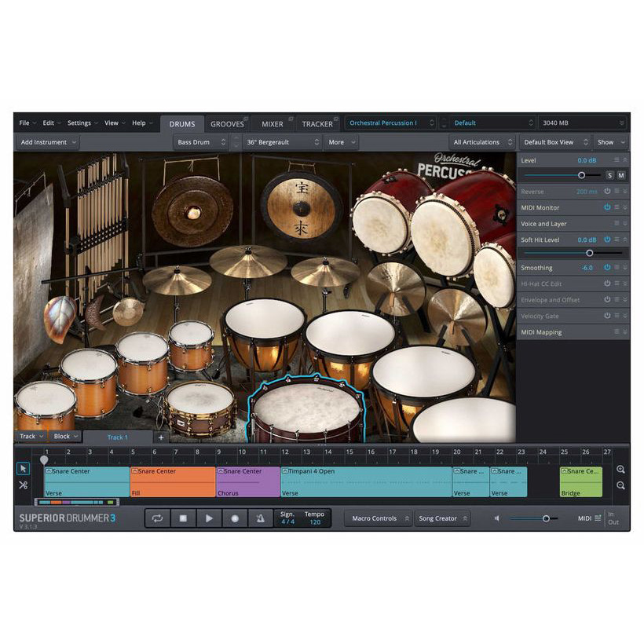Toggle loop playback button

click(157, 518)
